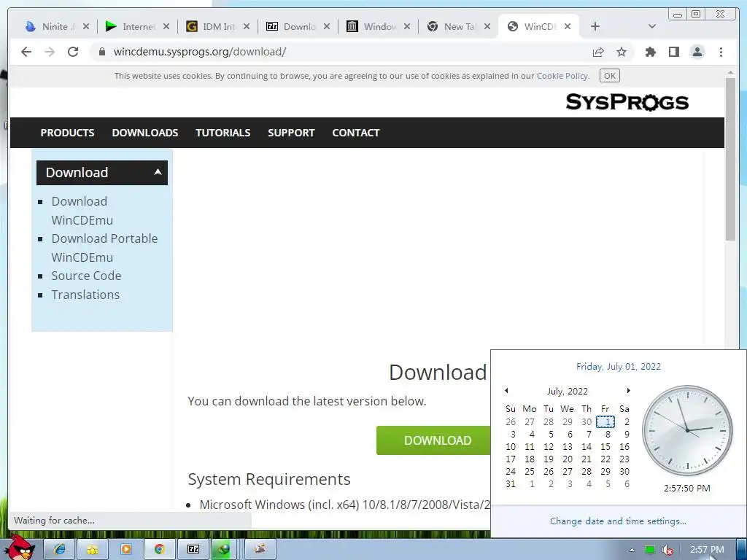Click the address bar URL
The image size is (747, 560).
200,52
